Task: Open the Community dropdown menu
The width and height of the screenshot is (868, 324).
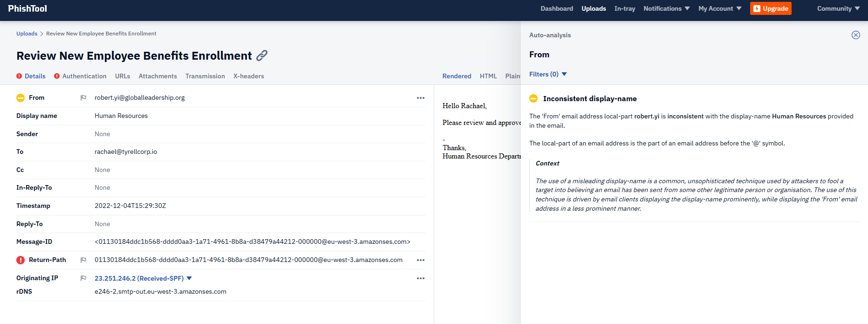Action: [x=838, y=8]
